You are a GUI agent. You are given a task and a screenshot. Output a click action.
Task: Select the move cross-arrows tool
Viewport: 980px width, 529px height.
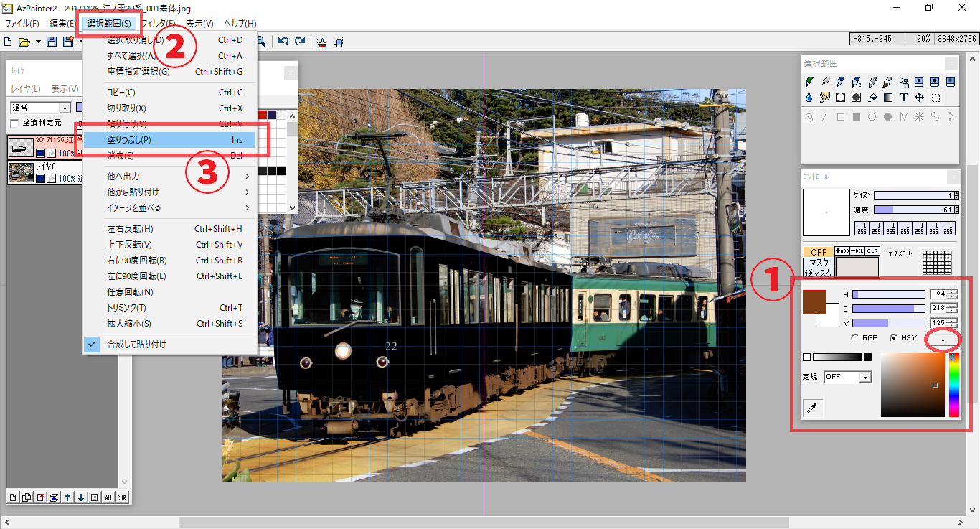(x=919, y=97)
